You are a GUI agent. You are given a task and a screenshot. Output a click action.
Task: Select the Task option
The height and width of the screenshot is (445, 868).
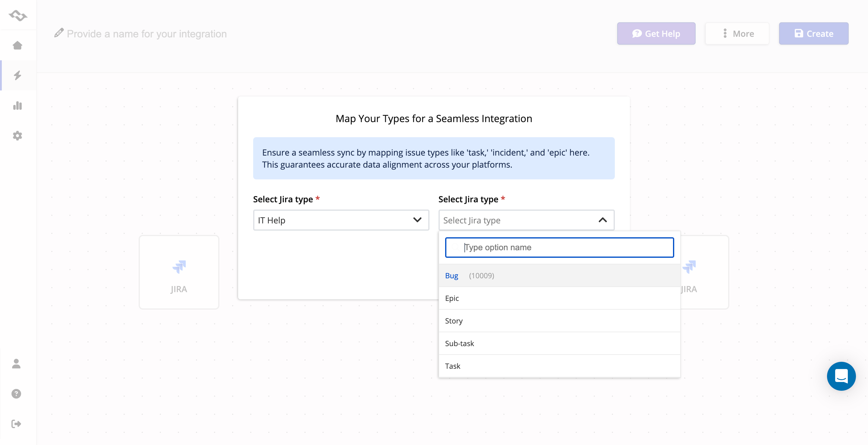click(x=559, y=366)
